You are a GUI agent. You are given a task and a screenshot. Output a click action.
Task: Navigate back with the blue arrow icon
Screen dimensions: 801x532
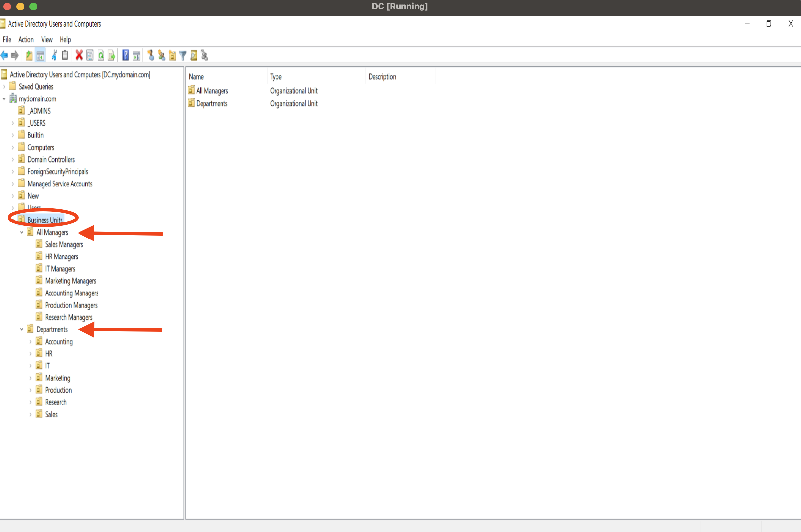(4, 55)
